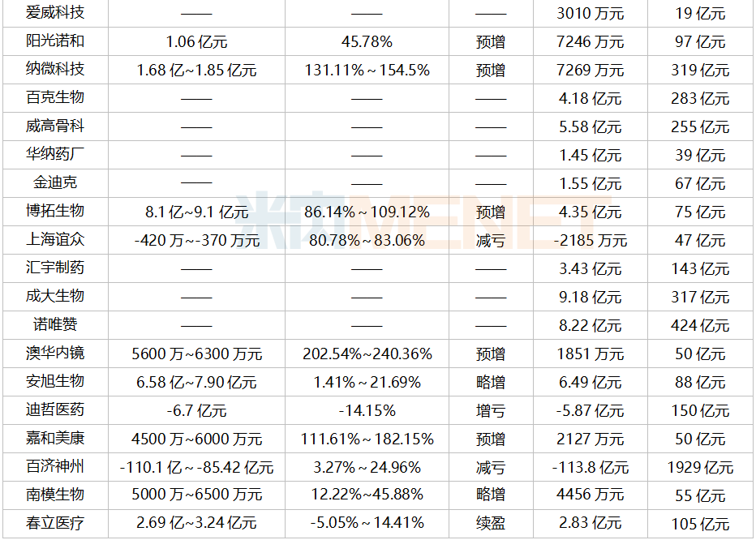756x540 pixels.
Task: Select the 8.1亿~9.1亿元 profit range
Action: 197,212
